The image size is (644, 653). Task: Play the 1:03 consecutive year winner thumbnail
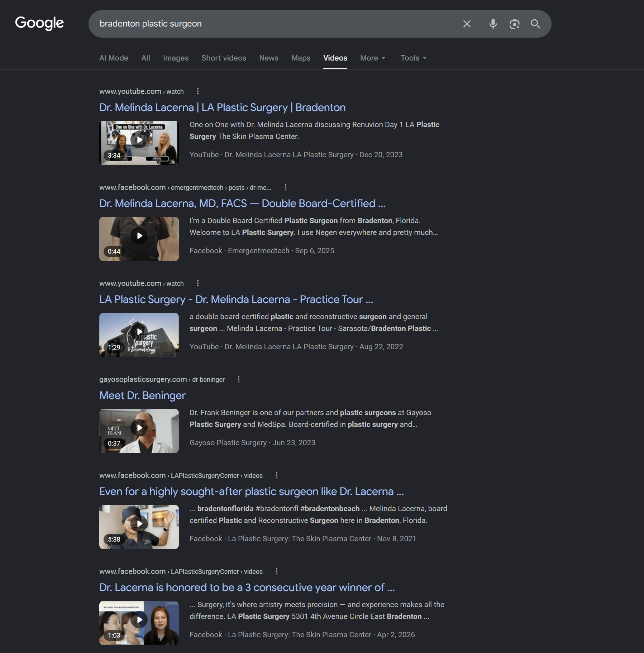pos(139,623)
